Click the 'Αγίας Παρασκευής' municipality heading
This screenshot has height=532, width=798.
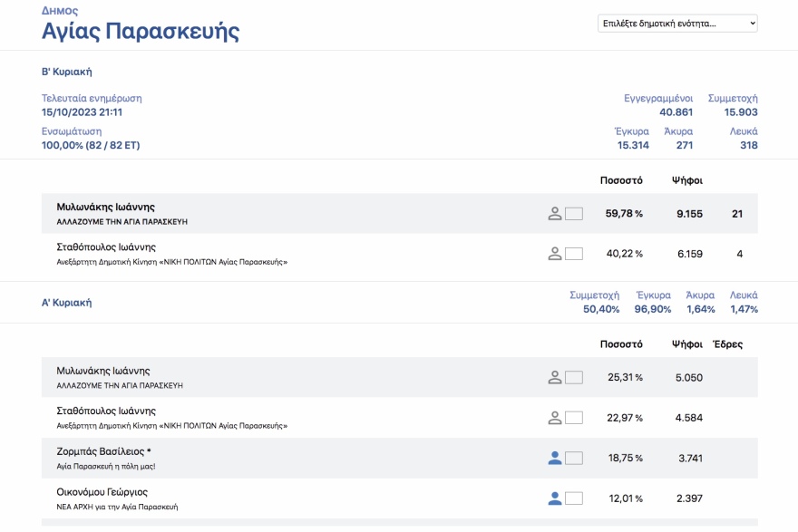[x=141, y=32]
